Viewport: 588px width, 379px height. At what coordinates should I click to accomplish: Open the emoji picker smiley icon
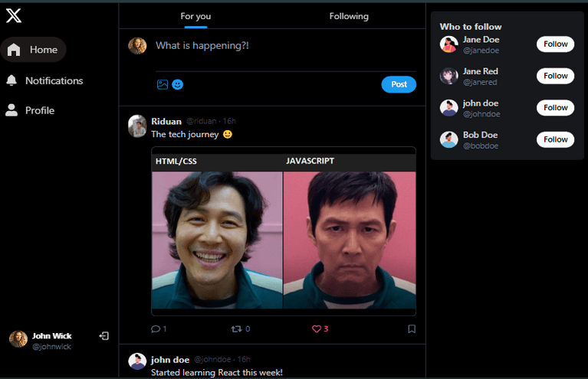click(x=177, y=85)
